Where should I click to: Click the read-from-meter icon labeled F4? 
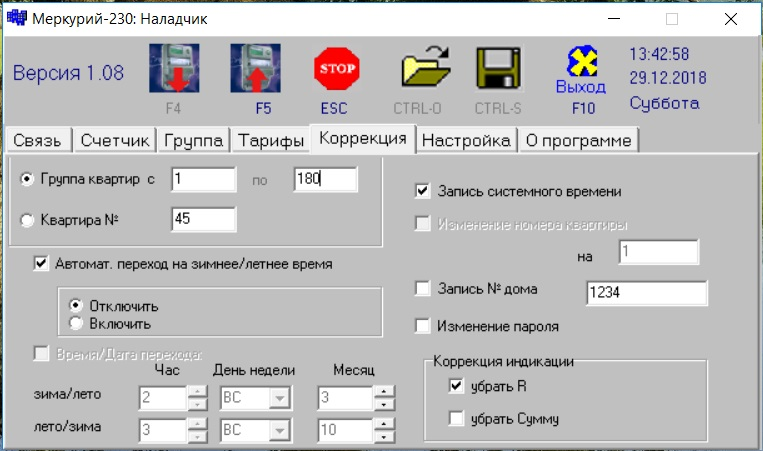174,68
